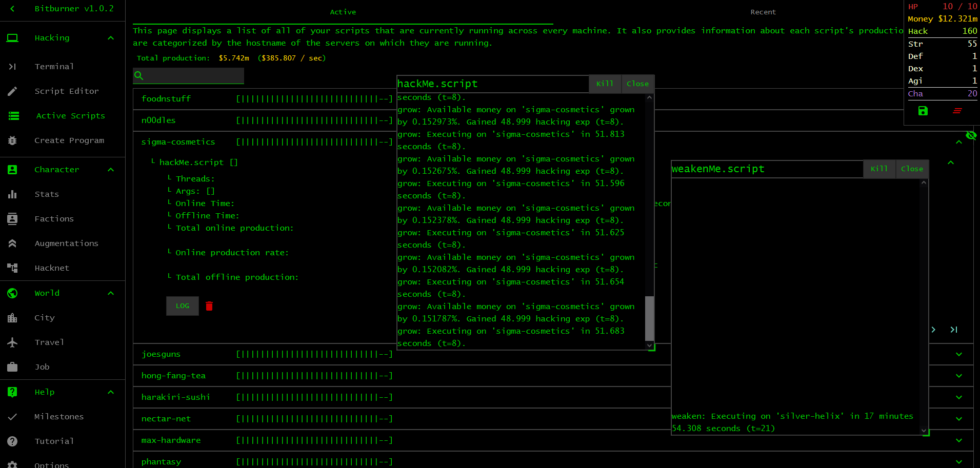Click the Script Editor pencil icon
Screen dimensions: 980x468
13,91
